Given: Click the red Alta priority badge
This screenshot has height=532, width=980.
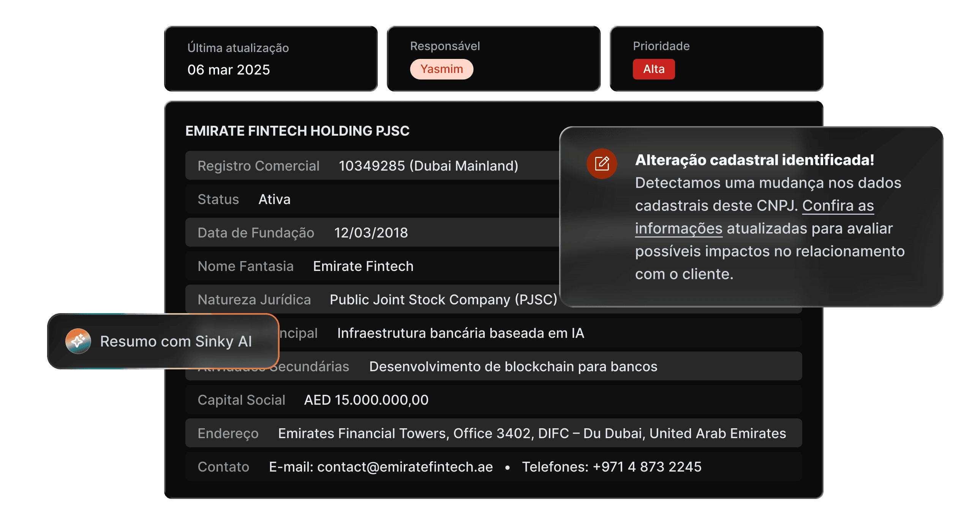Looking at the screenshot, I should pyautogui.click(x=653, y=69).
